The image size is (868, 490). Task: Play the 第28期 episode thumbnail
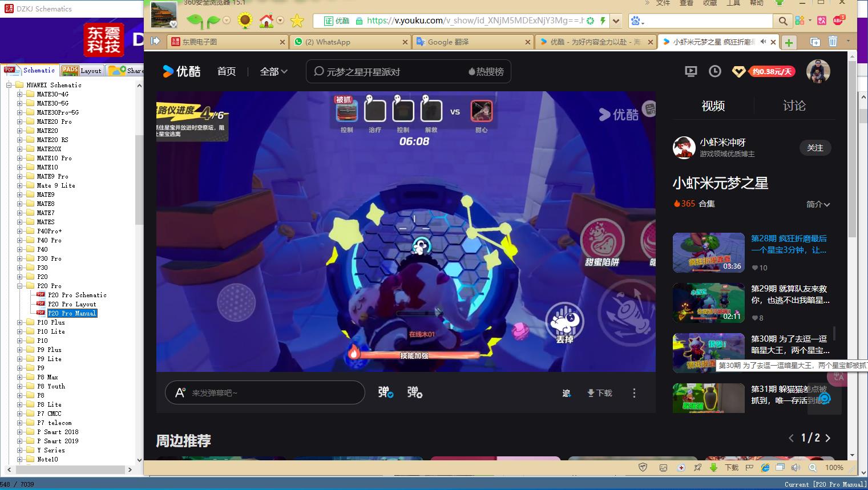709,253
